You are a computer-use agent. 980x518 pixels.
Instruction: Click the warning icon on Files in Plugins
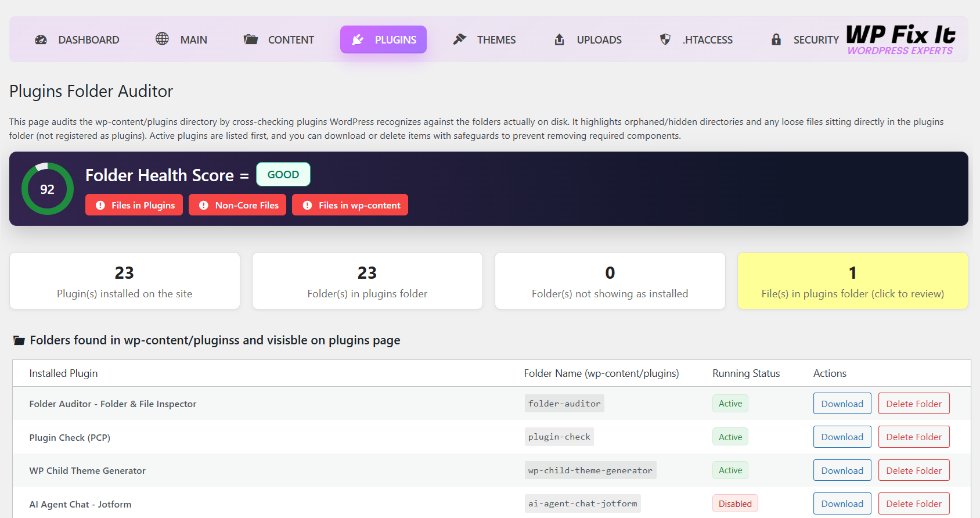point(100,205)
